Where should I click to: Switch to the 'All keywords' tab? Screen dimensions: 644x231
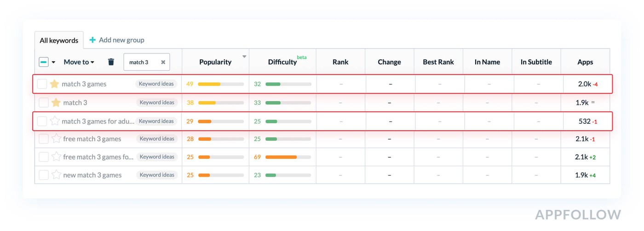[x=59, y=40]
